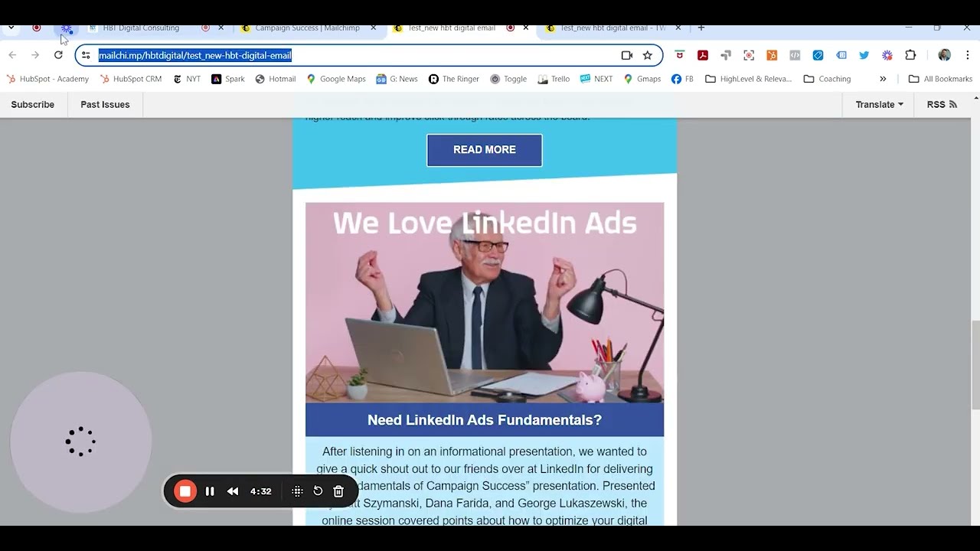The image size is (980, 551).
Task: Click the We Love LinkedIn Ads image
Action: click(485, 302)
